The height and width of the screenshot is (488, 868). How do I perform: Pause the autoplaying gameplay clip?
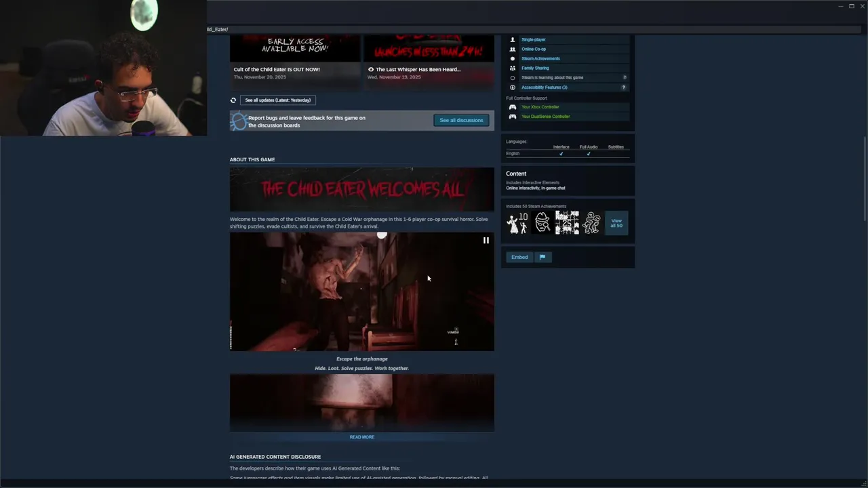pos(486,240)
